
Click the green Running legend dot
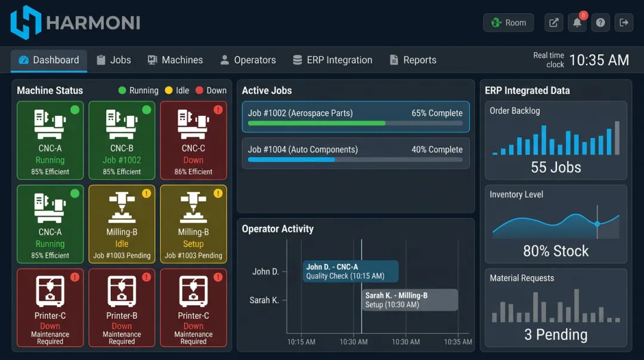[122, 91]
